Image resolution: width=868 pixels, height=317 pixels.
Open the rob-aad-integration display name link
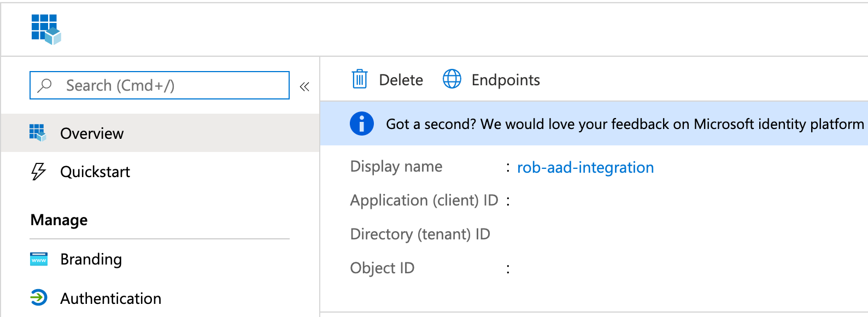tap(585, 167)
